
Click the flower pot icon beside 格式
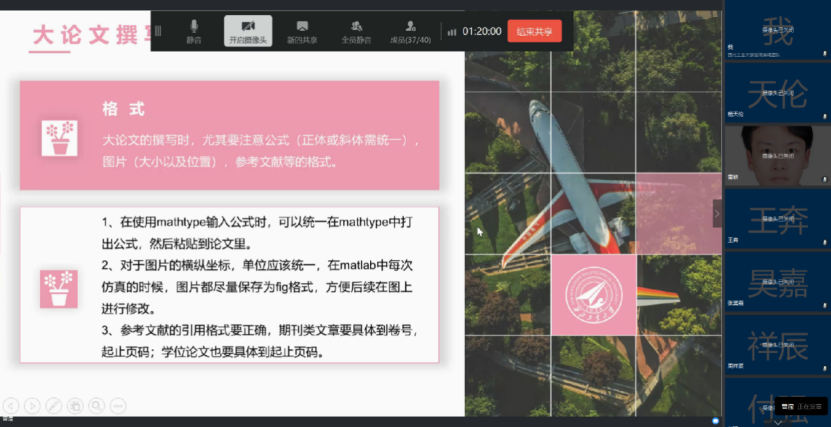[60, 137]
